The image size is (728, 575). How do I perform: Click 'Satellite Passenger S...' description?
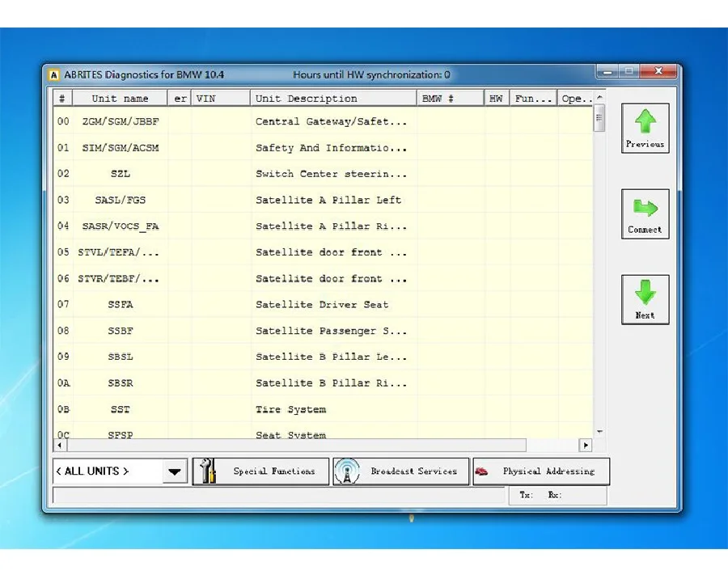tap(331, 331)
